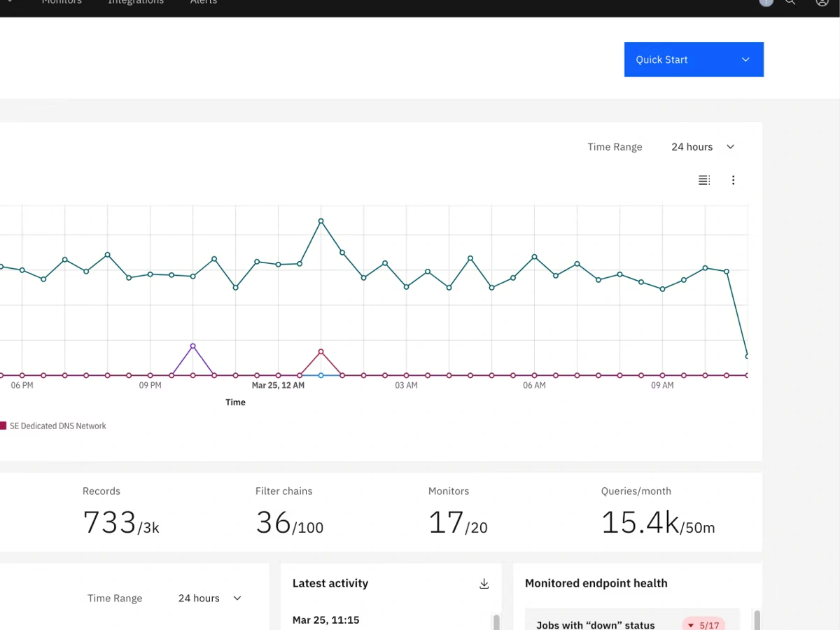Open Jobs with "down" status entry
The width and height of the screenshot is (840, 630).
(595, 624)
